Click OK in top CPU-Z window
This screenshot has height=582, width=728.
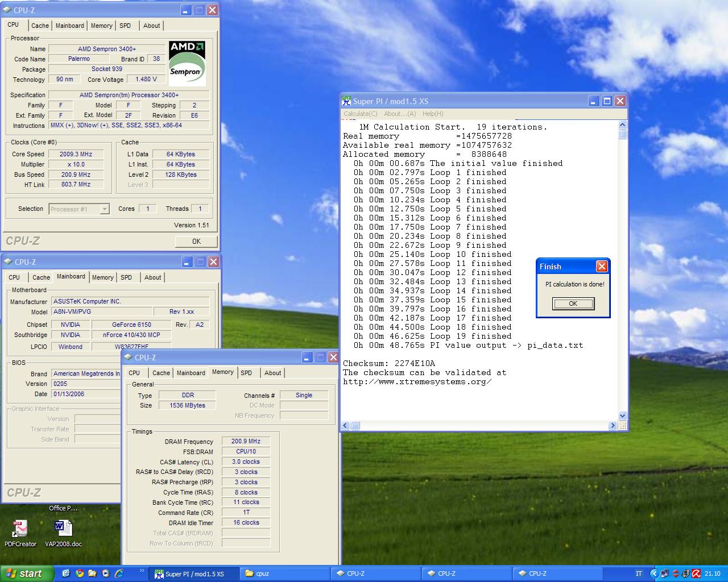coord(196,242)
